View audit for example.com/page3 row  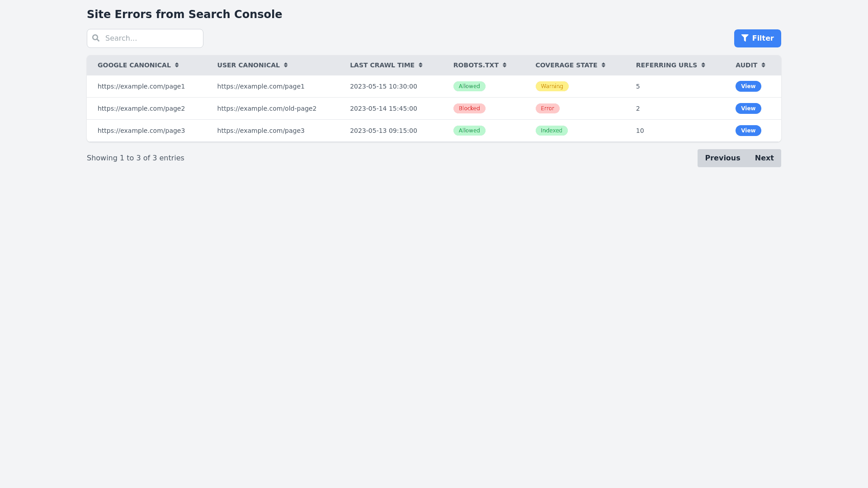click(748, 131)
